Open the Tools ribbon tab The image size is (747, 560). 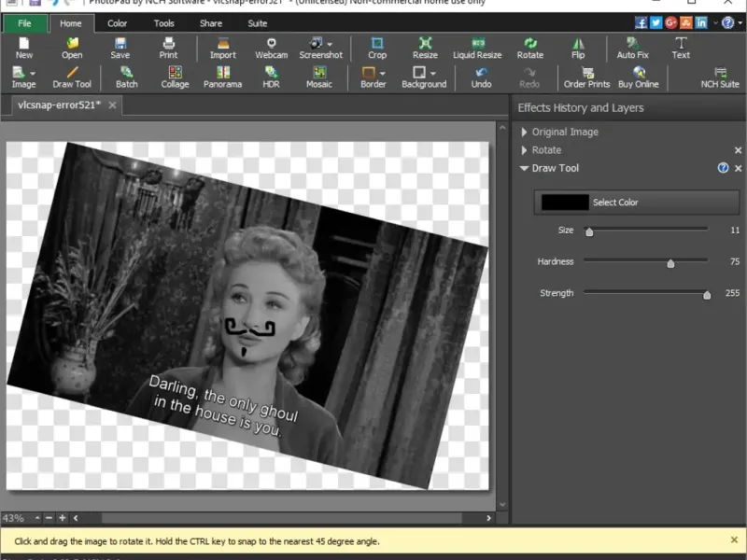tap(163, 23)
